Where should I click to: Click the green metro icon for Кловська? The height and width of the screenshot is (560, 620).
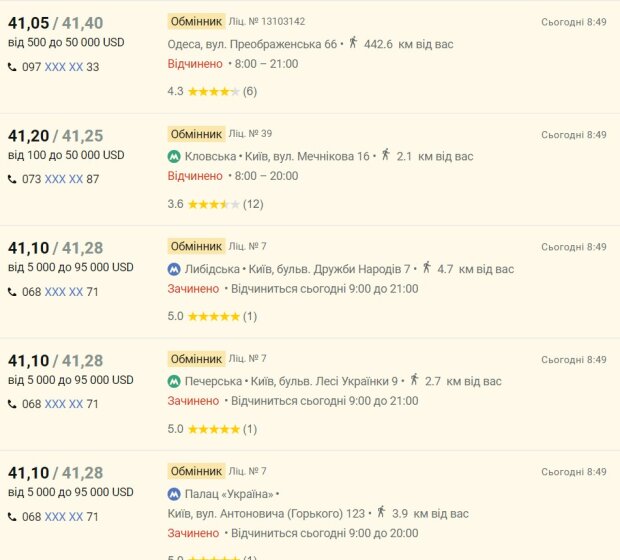tap(174, 157)
